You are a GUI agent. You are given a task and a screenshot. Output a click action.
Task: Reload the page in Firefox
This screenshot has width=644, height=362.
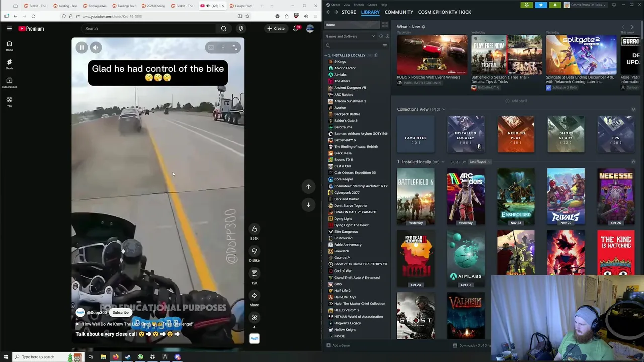[x=33, y=16]
